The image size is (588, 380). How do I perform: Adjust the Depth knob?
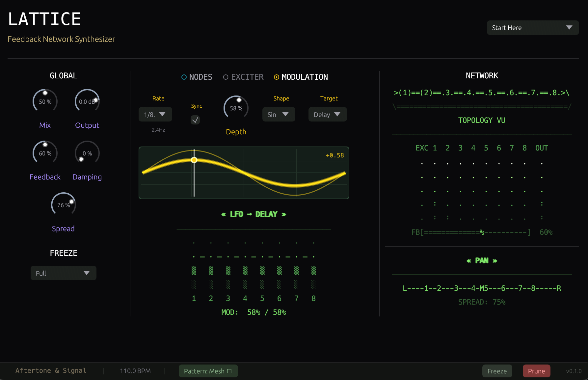click(x=236, y=107)
